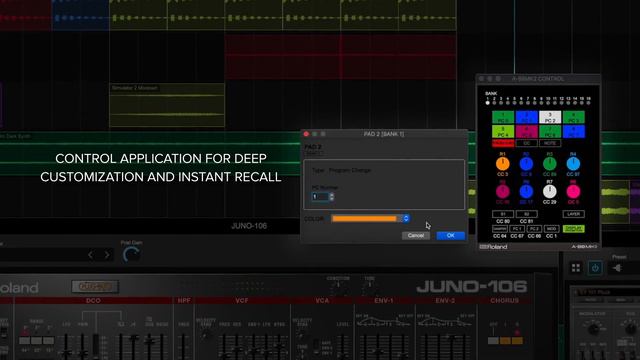Click the pink R8 knob
Image resolution: width=640 pixels, height=360 pixels.
tap(573, 191)
